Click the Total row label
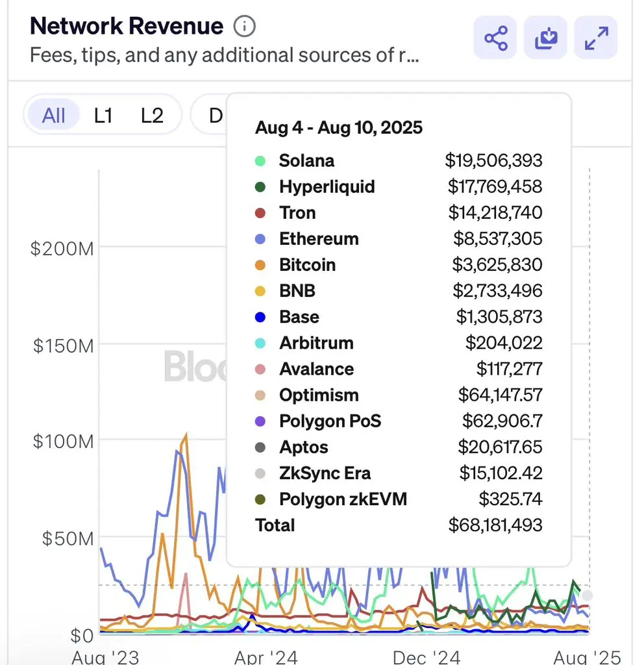The image size is (644, 665). [x=275, y=525]
